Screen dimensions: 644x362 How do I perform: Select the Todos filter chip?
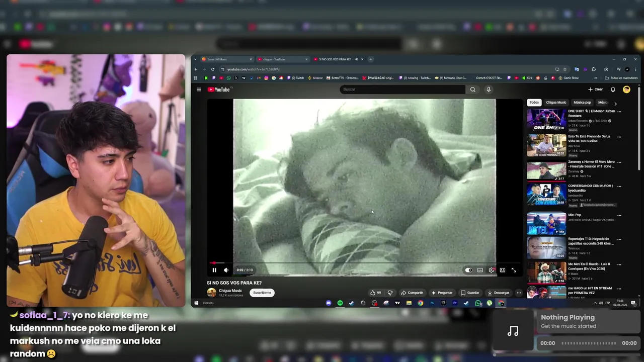click(x=534, y=103)
